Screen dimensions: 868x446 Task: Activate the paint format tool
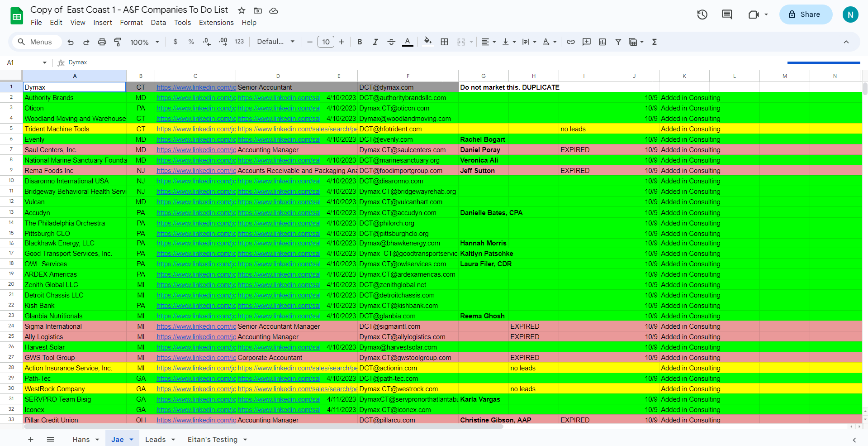[118, 42]
